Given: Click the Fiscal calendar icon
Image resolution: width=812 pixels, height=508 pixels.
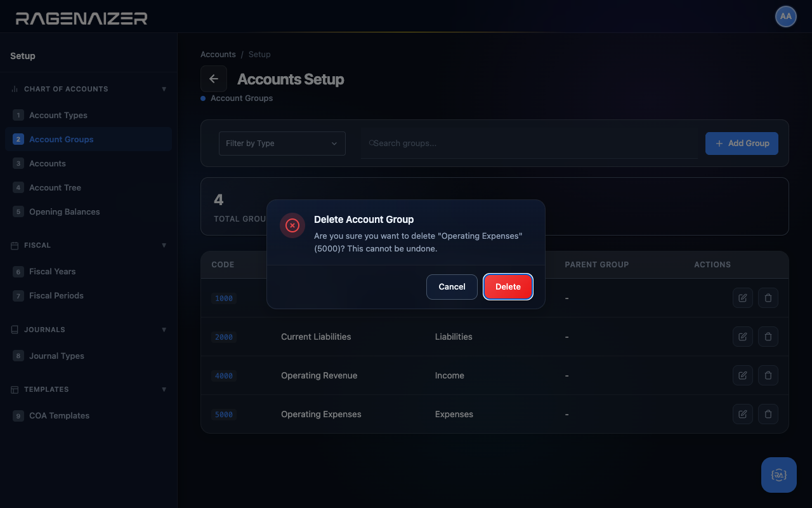Looking at the screenshot, I should coord(15,245).
